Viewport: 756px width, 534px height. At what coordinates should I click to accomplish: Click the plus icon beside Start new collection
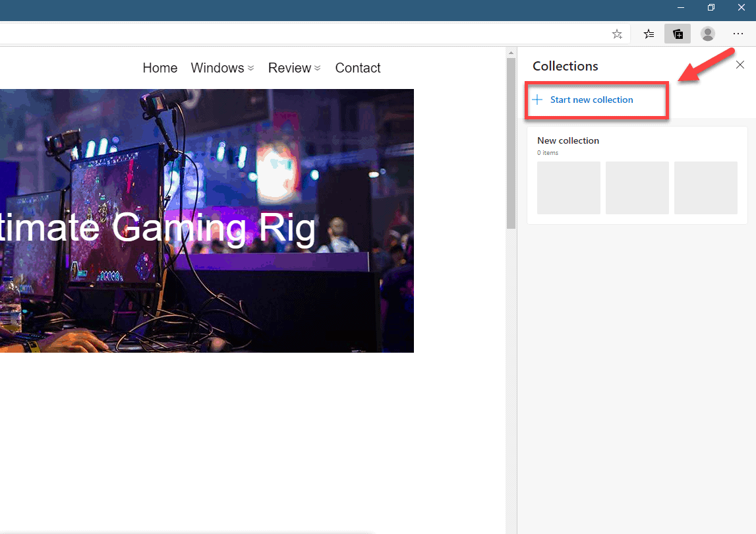537,100
